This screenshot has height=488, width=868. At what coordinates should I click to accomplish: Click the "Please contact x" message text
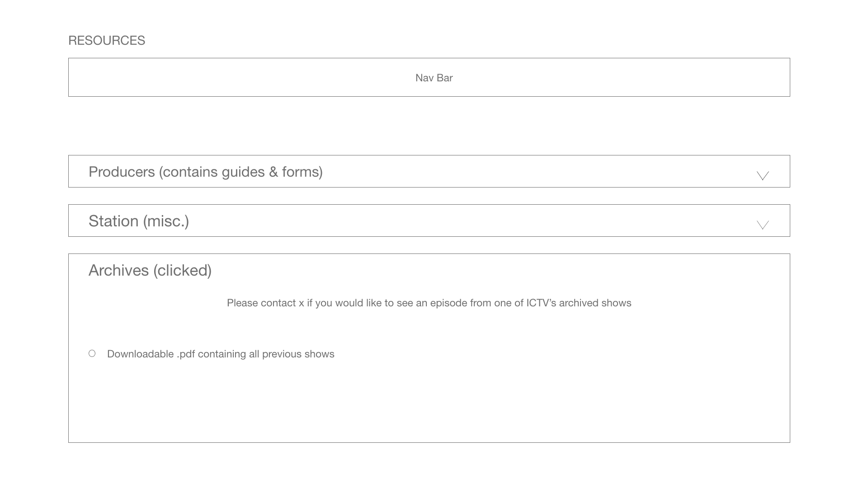(x=429, y=303)
